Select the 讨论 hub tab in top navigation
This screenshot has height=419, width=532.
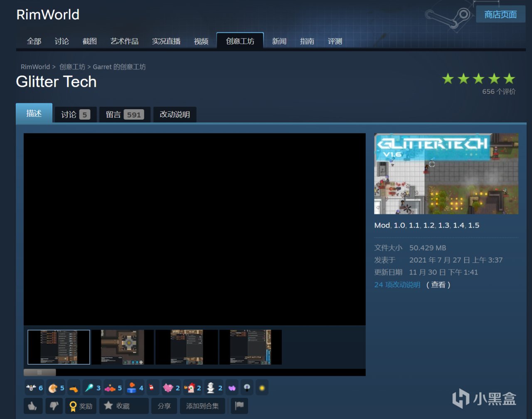[62, 41]
